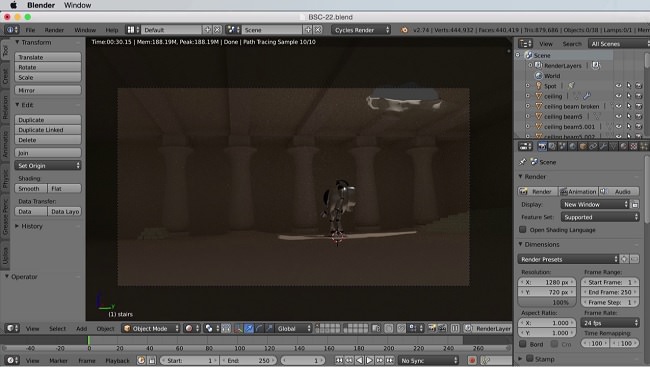Open the Texture properties tab (checker icon)
Image resolution: width=650 pixels, height=367 pixels.
[x=633, y=146]
